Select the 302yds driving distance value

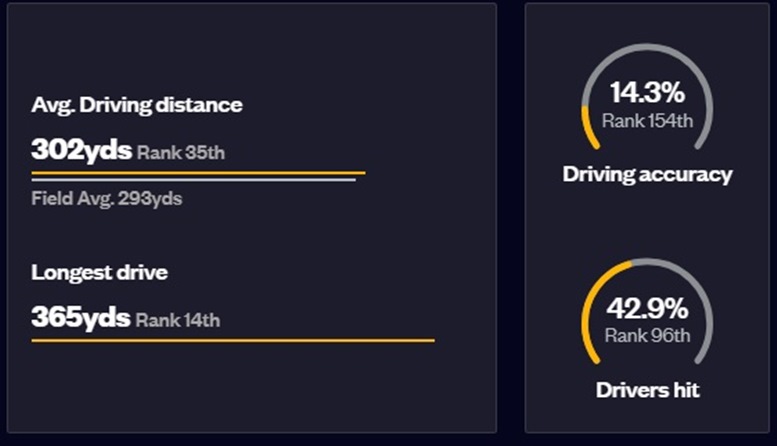pos(81,150)
